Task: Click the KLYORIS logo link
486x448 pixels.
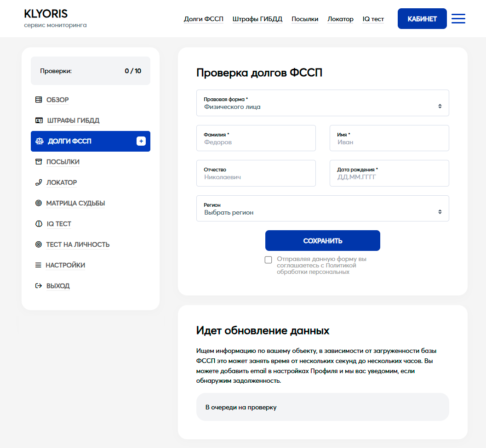Action: point(46,14)
